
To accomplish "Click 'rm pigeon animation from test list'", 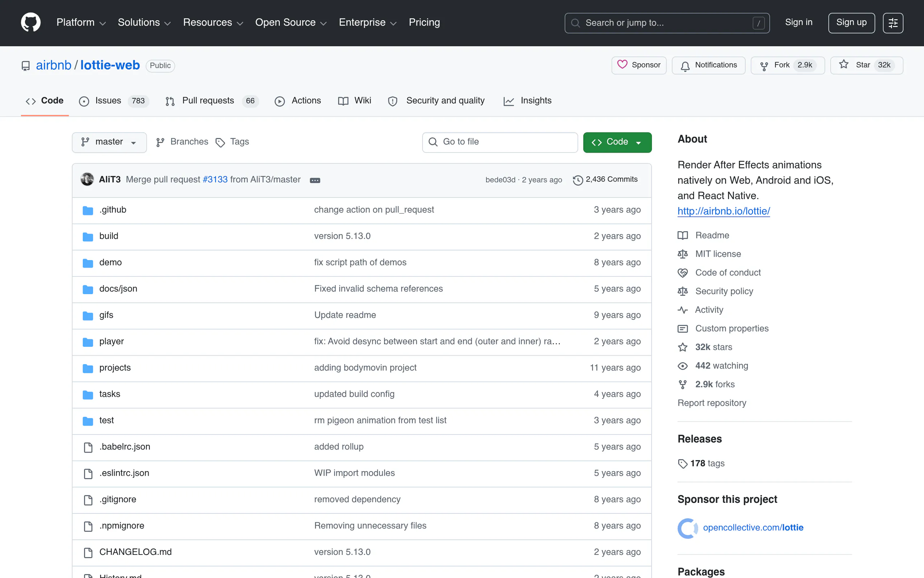I will point(380,420).
